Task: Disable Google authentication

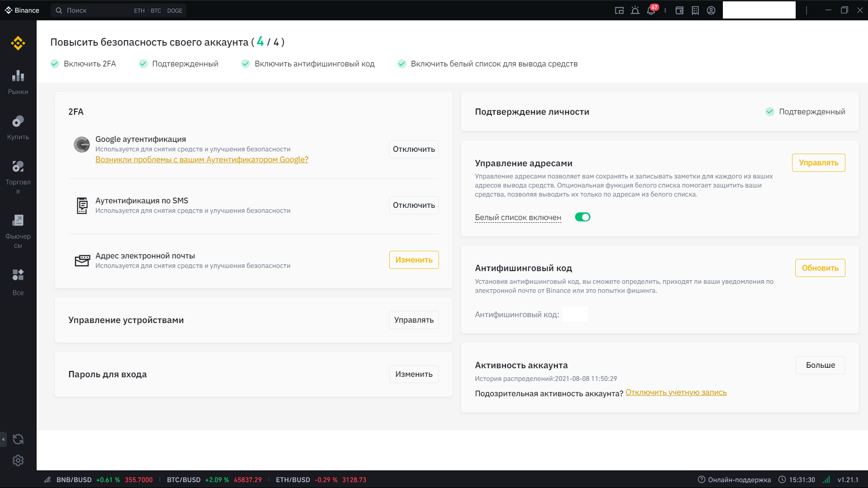Action: 414,149
